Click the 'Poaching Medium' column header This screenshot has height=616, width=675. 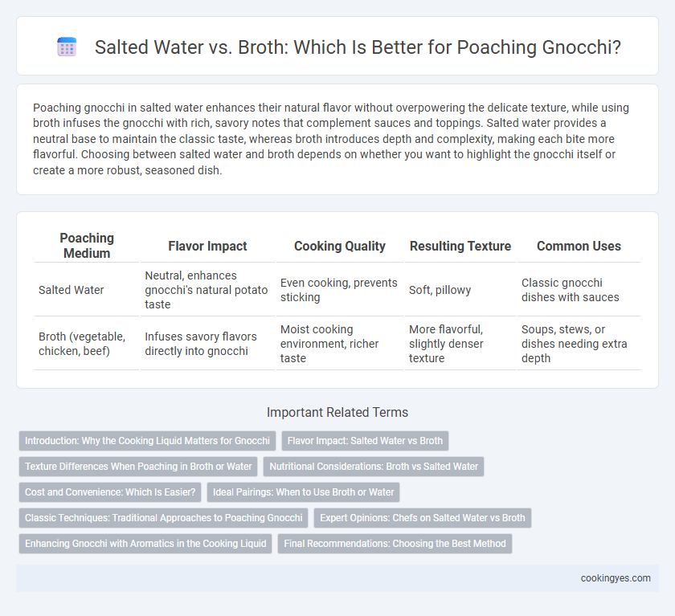point(87,246)
